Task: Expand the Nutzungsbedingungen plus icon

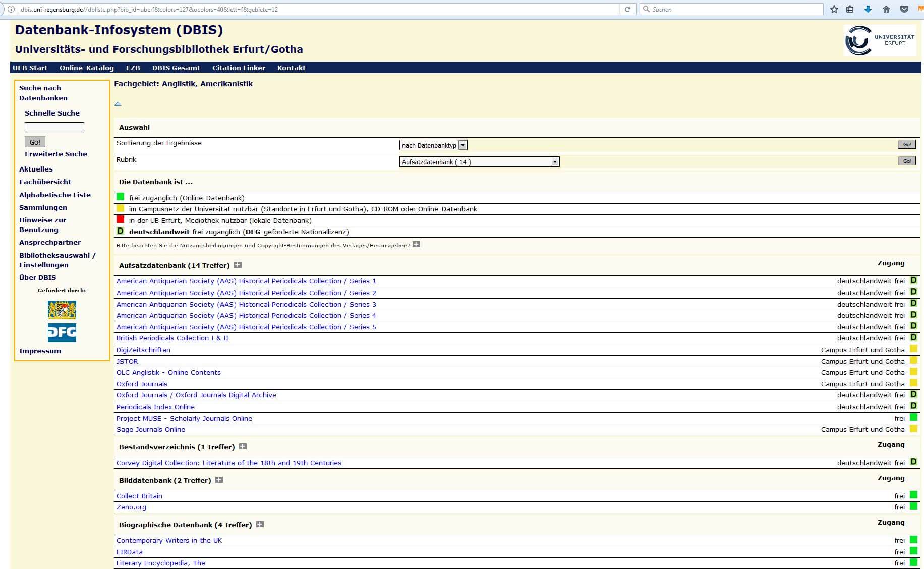Action: point(416,245)
